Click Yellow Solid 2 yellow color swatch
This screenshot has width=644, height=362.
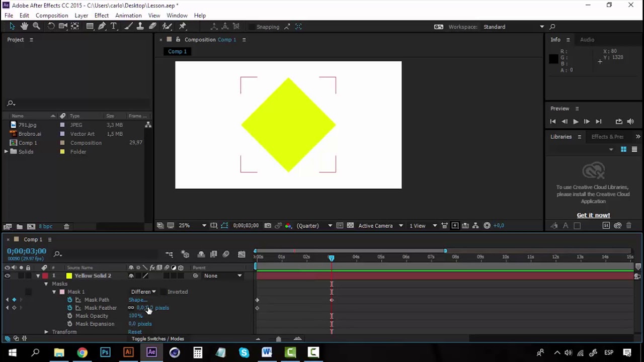[69, 276]
